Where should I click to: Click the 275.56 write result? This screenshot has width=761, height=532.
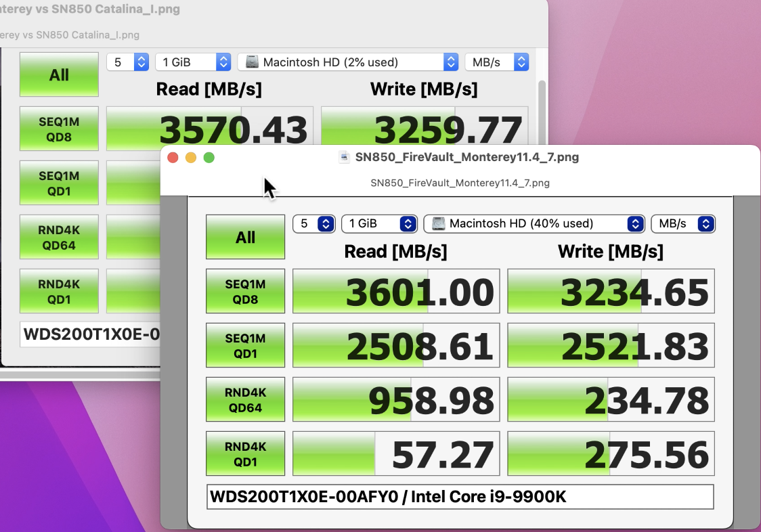611,453
